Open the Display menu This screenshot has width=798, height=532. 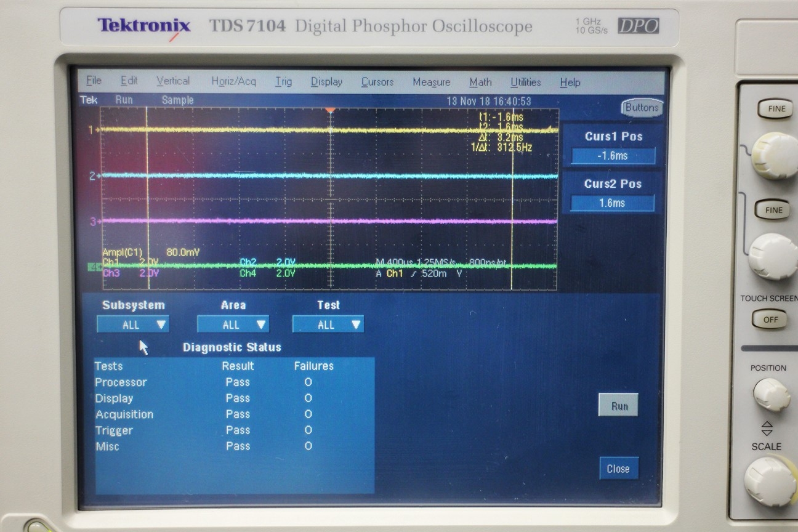(x=326, y=82)
